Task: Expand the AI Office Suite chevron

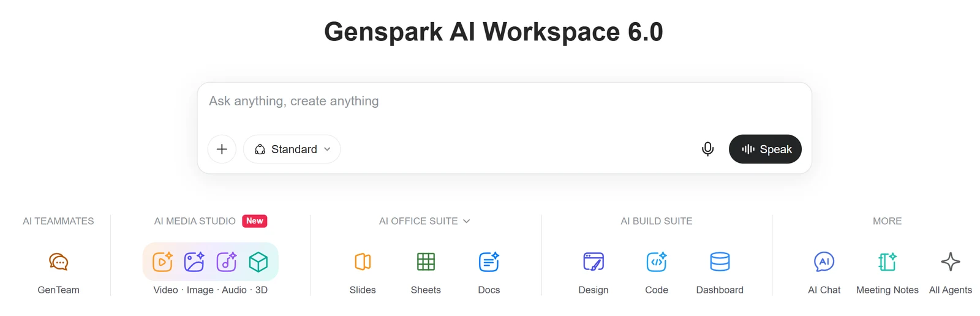Action: point(467,221)
